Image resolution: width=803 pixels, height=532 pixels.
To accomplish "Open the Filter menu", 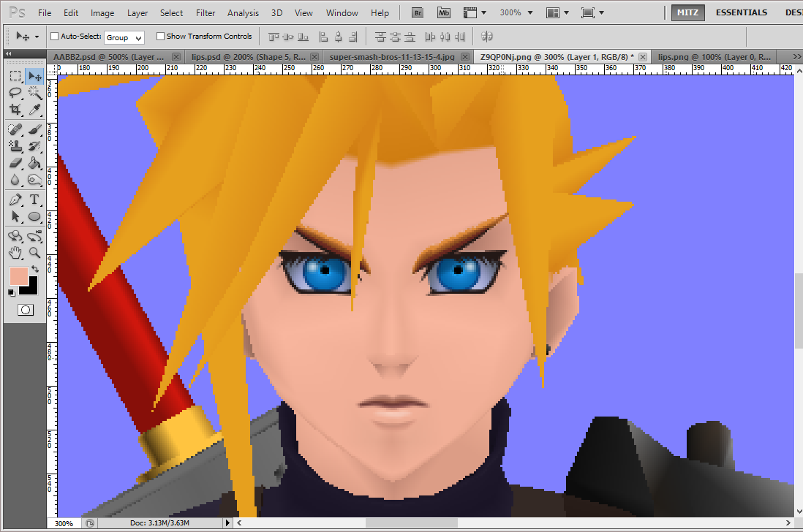I will coord(206,13).
